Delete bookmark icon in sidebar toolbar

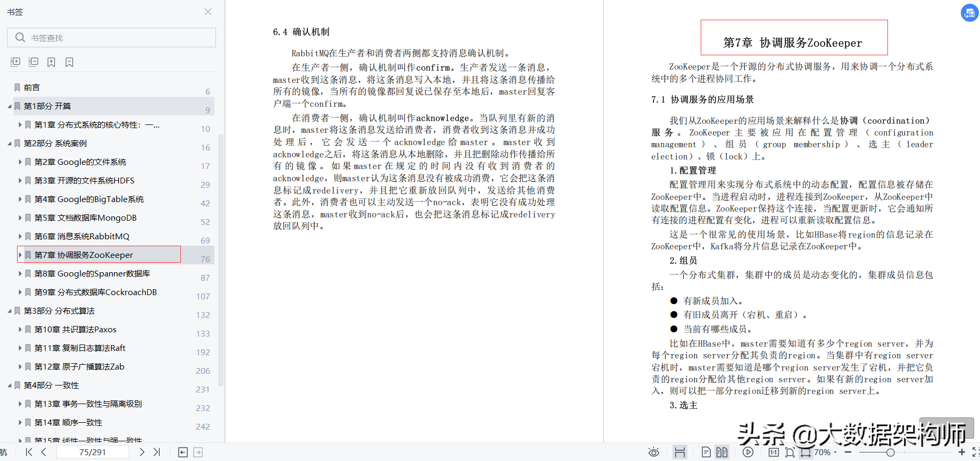70,62
